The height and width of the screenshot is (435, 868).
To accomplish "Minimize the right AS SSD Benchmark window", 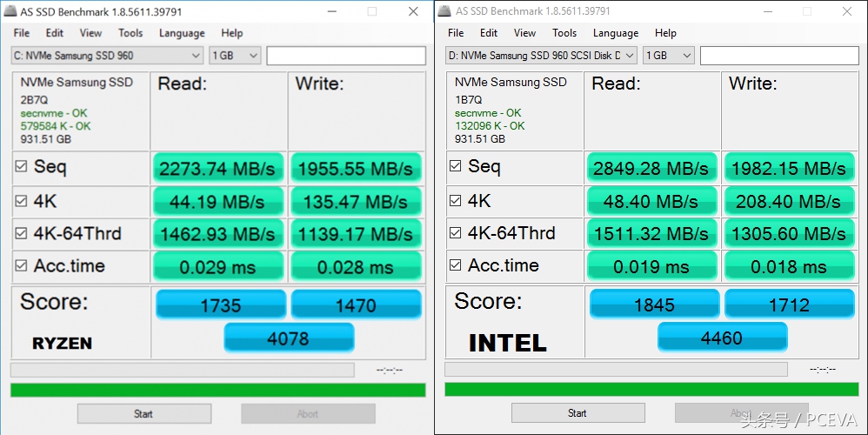I will point(766,11).
